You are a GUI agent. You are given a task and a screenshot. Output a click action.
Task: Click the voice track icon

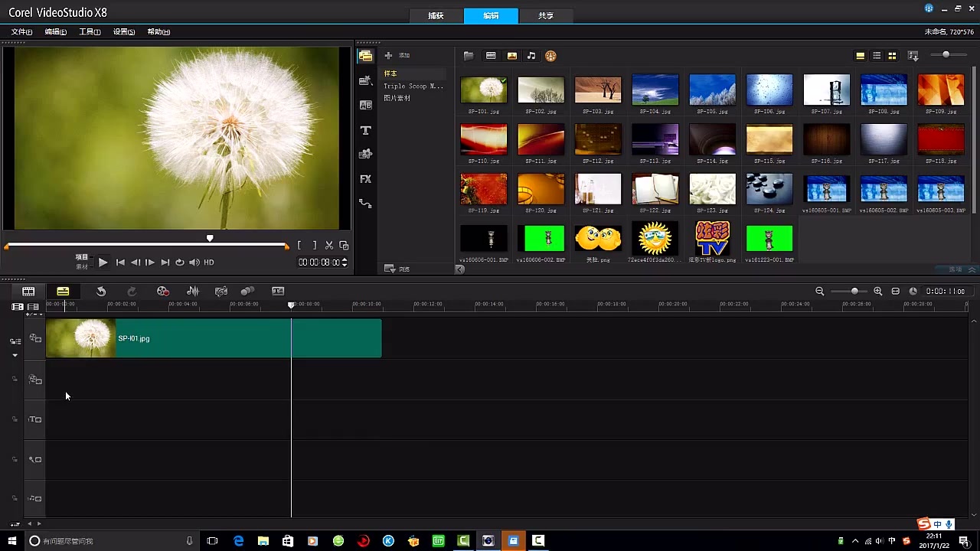point(35,459)
